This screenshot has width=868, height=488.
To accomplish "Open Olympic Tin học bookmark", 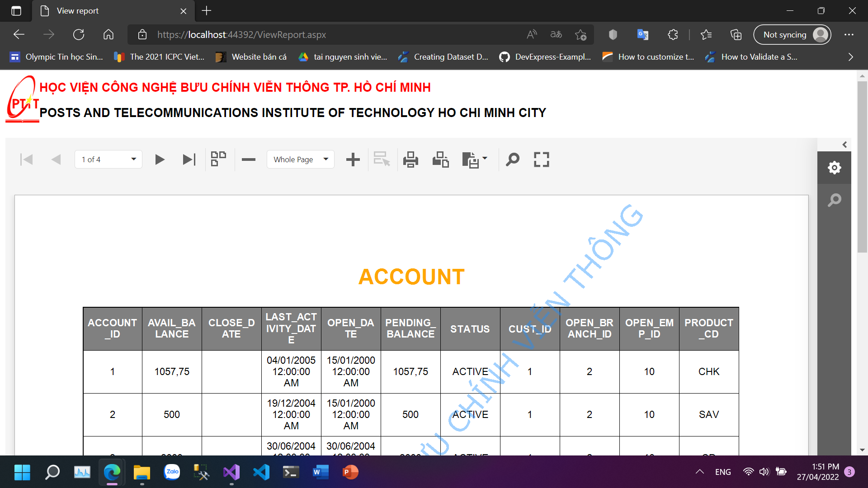I will point(57,57).
